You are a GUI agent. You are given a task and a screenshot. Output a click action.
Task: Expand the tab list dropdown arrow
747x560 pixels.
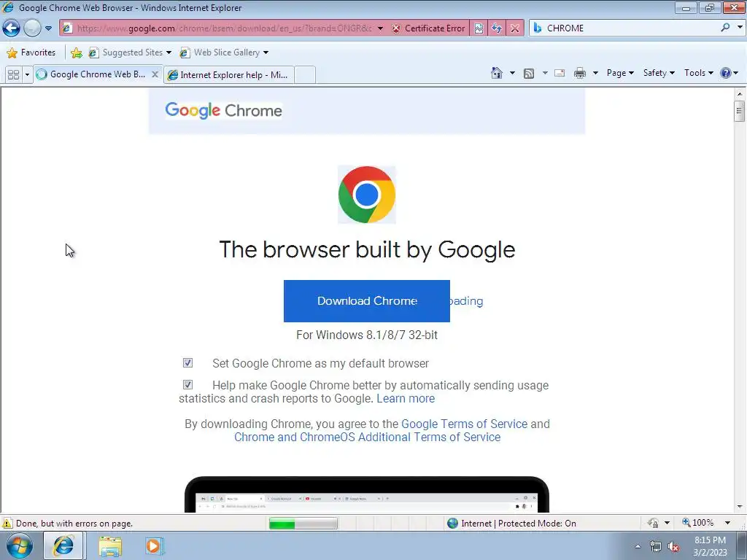(27, 75)
